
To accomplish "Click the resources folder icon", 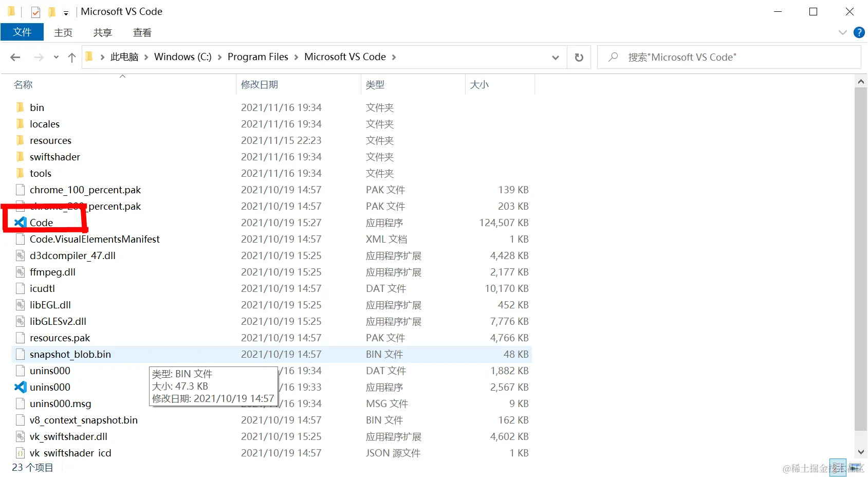I will tap(20, 140).
